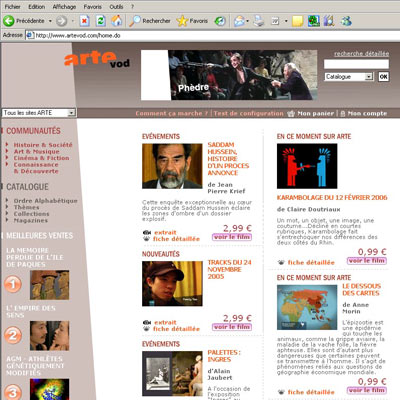
Task: Open the Catalogue search scope dropdown
Action: pyautogui.click(x=349, y=77)
